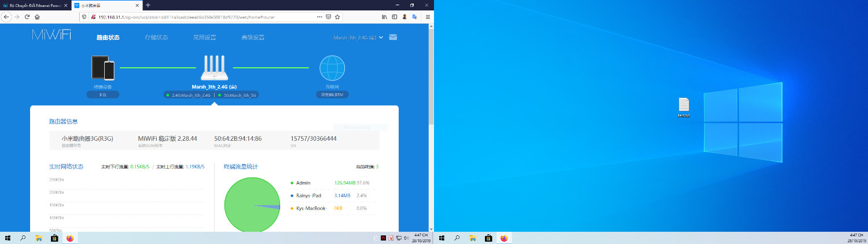Reload the page with the refresh button

coord(26,17)
